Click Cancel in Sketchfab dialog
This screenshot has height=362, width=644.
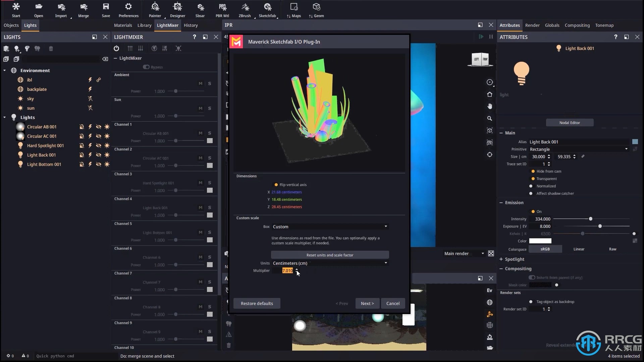[393, 303]
